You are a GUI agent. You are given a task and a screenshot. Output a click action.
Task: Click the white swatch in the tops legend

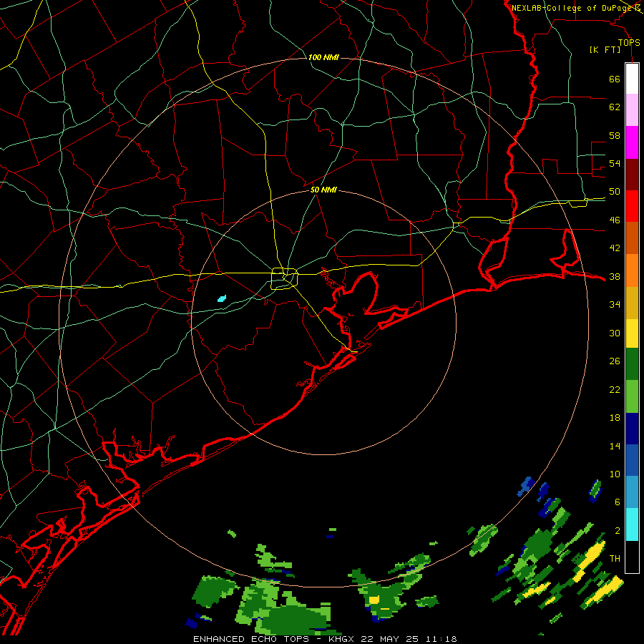(632, 79)
